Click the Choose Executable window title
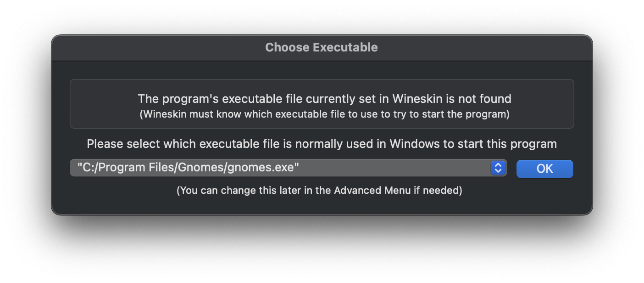The height and width of the screenshot is (283, 644). point(322,47)
